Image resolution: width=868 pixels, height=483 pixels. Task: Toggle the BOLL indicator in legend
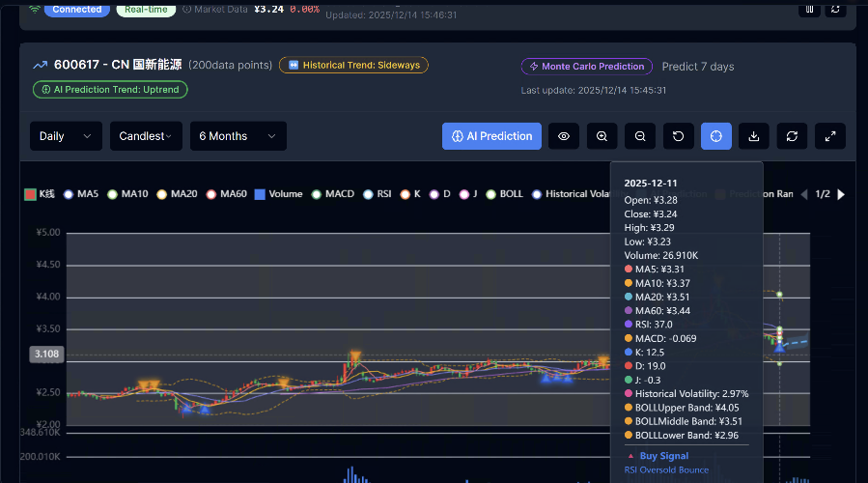(x=504, y=194)
